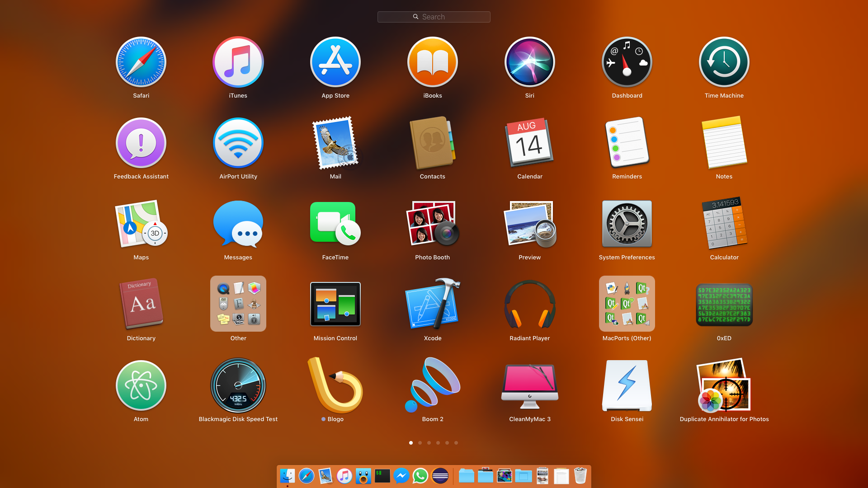Select the first Launchpad page dot

point(411,443)
